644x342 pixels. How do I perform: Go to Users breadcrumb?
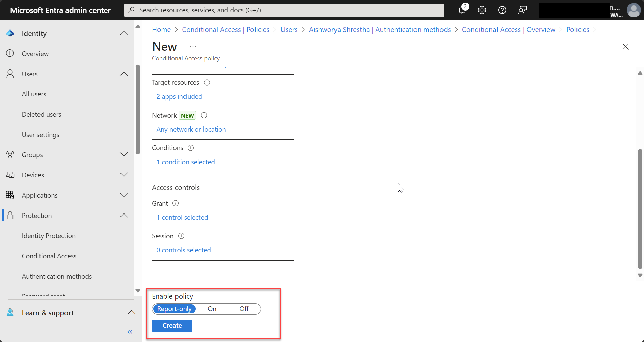(x=289, y=30)
